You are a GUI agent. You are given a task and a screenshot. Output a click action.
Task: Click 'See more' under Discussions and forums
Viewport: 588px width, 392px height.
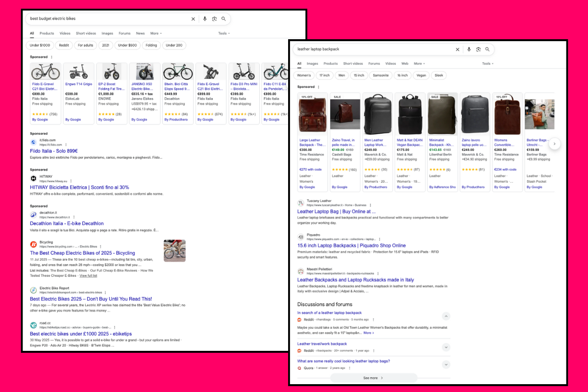tap(373, 378)
